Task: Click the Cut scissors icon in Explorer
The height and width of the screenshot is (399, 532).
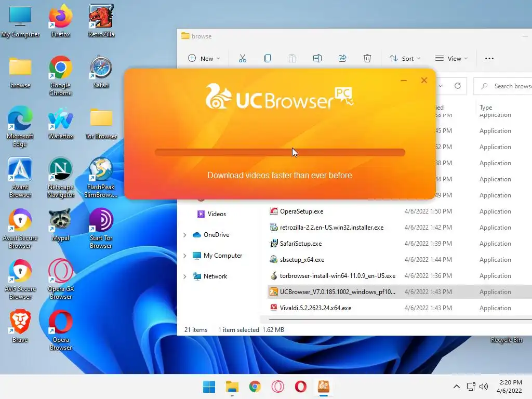Action: click(x=242, y=58)
